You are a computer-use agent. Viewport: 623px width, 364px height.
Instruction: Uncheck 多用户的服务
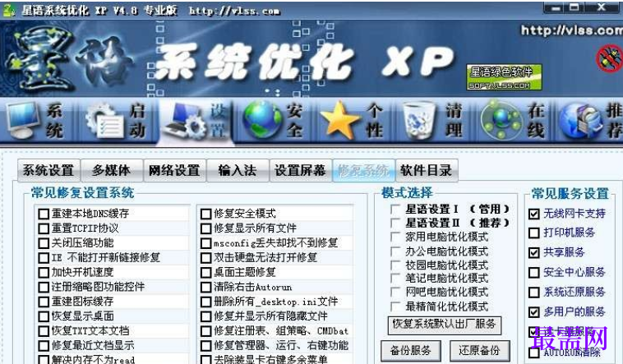(x=534, y=312)
